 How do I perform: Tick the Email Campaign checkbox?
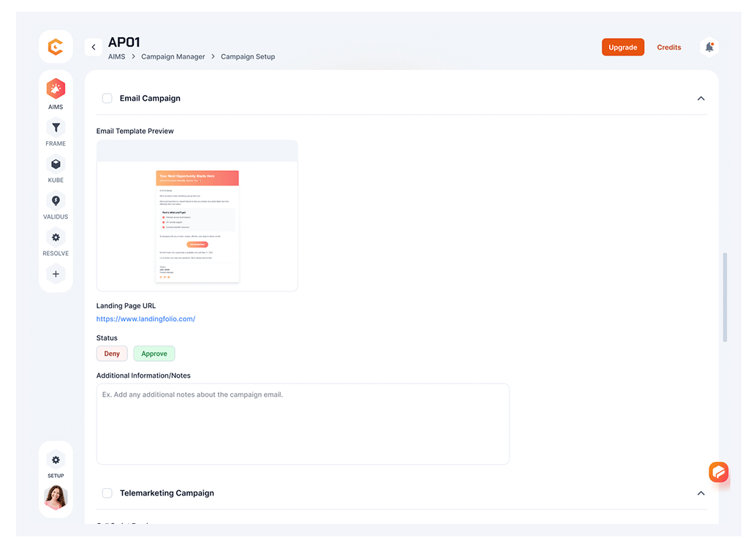[107, 99]
